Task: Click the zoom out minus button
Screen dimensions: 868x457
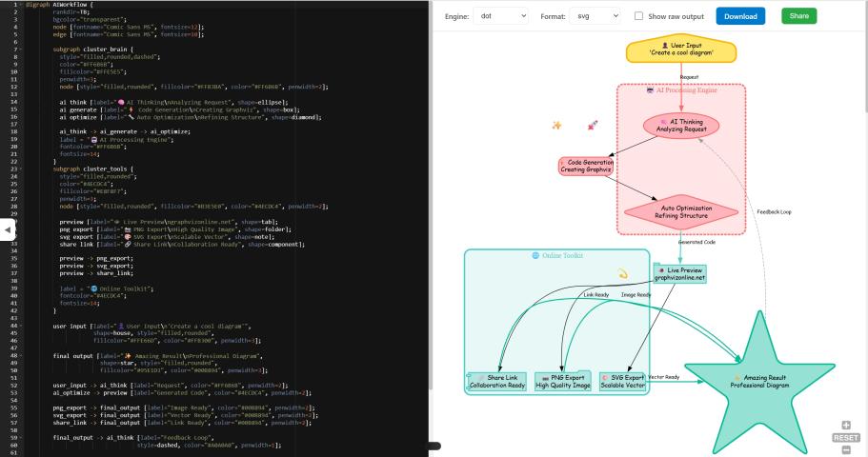Action: 846,449
